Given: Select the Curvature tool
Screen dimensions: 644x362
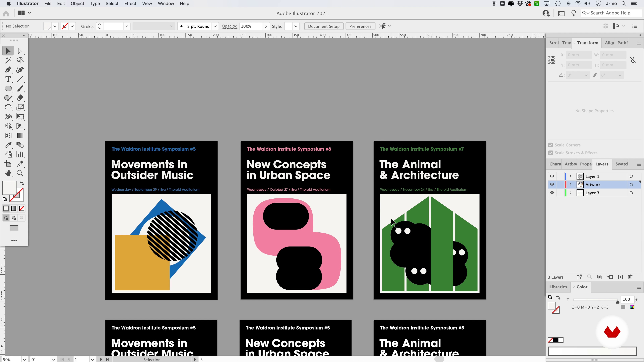Looking at the screenshot, I should tap(20, 70).
